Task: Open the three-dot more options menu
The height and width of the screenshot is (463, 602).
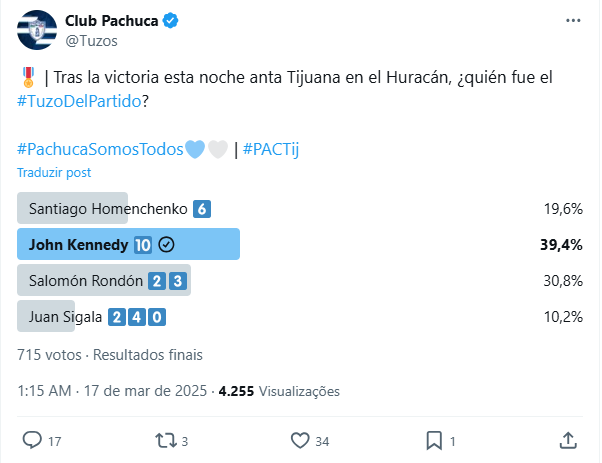Action: tap(573, 20)
